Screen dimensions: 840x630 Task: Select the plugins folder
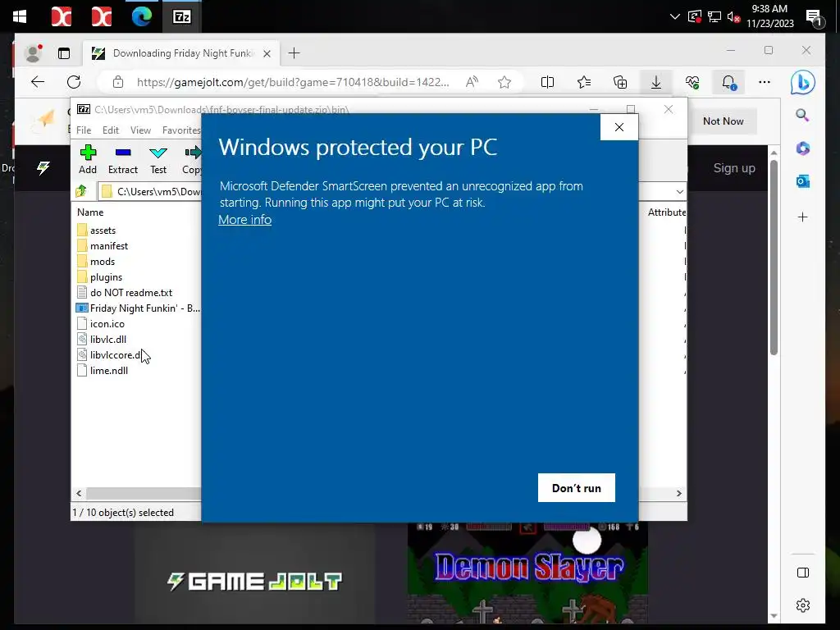pyautogui.click(x=99, y=277)
